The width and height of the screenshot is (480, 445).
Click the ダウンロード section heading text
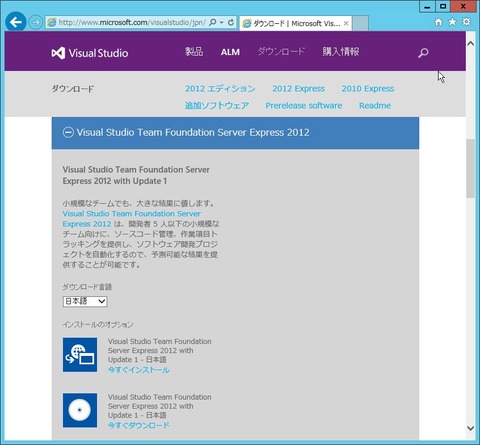click(73, 89)
